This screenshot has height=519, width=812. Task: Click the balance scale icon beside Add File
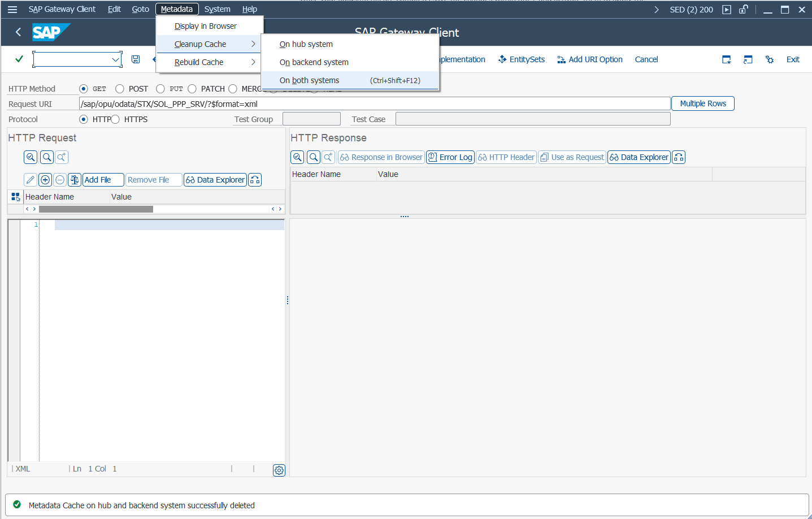[75, 180]
